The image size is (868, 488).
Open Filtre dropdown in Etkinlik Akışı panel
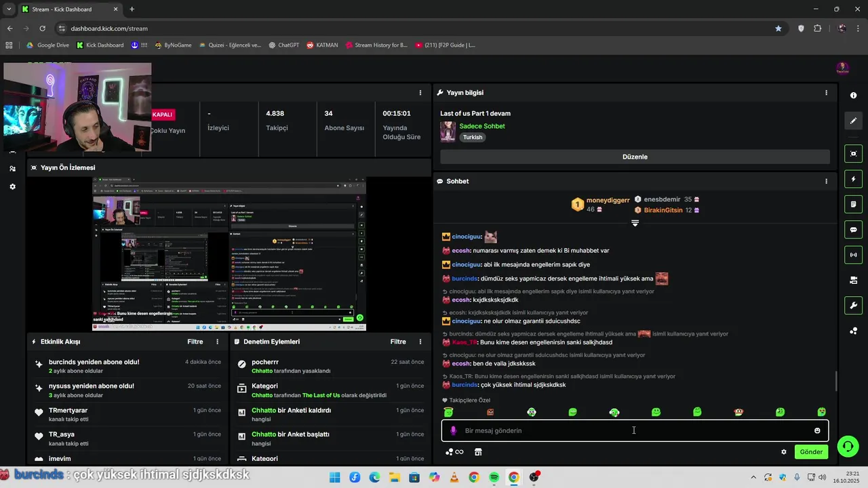pos(195,342)
